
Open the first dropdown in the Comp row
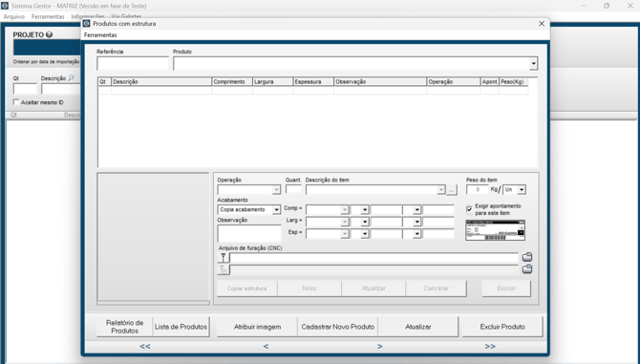345,210
